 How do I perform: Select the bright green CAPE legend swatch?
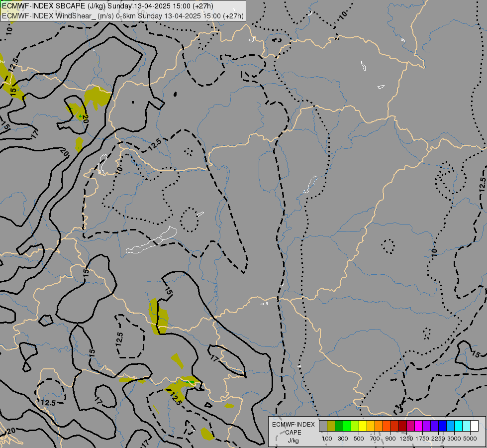pos(347,426)
